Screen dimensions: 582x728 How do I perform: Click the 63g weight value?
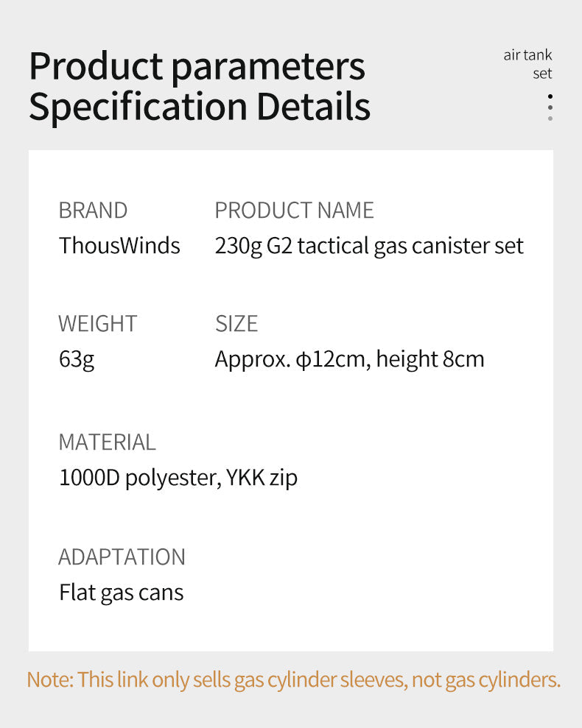(77, 360)
